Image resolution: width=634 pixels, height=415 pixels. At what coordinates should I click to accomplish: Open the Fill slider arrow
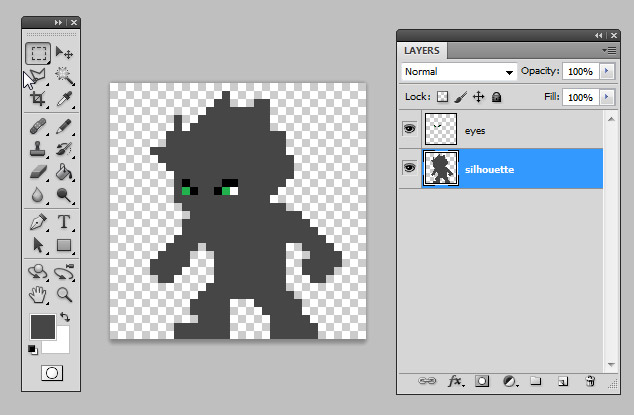click(x=604, y=97)
